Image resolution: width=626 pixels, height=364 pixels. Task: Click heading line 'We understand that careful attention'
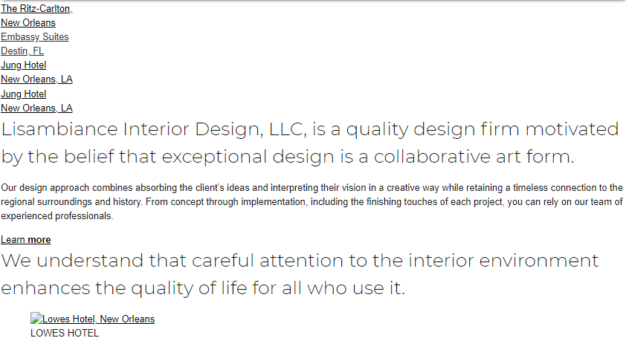(x=300, y=261)
